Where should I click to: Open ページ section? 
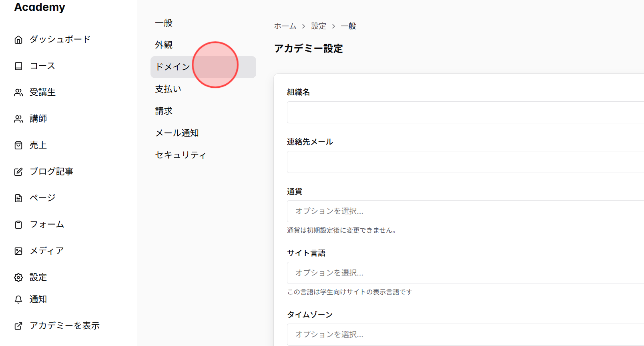pos(42,198)
